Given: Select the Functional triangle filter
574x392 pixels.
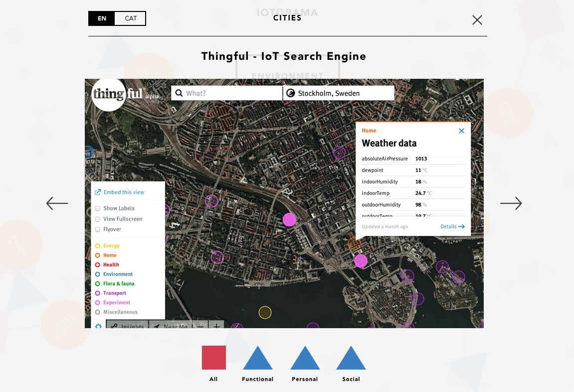Looking at the screenshot, I should 257,359.
